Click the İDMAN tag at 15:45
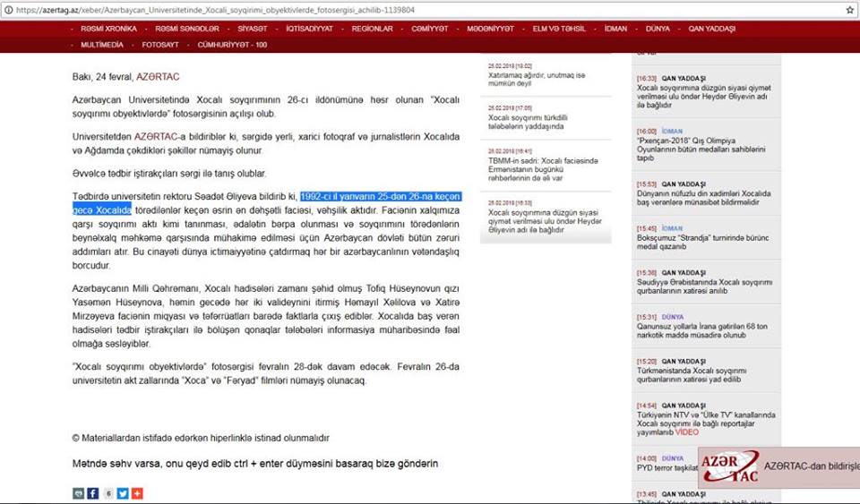This screenshot has height=504, width=860. coord(672,228)
